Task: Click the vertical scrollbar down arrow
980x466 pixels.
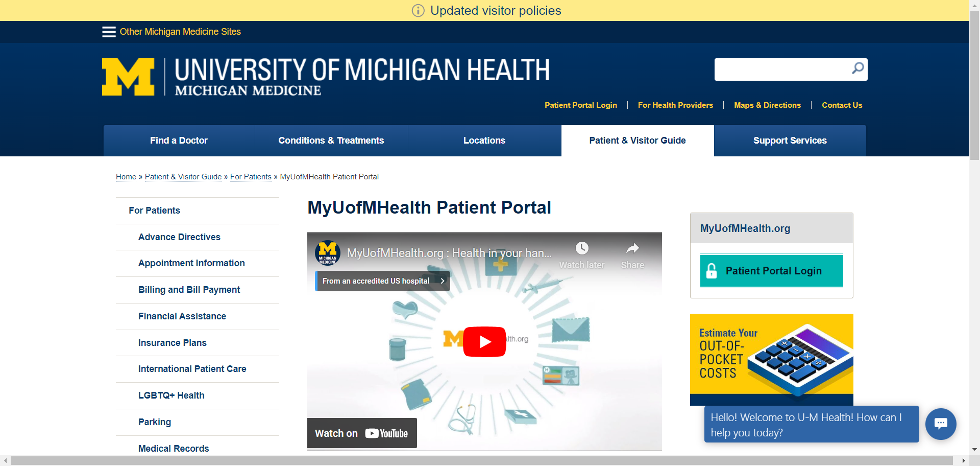Action: click(974, 450)
